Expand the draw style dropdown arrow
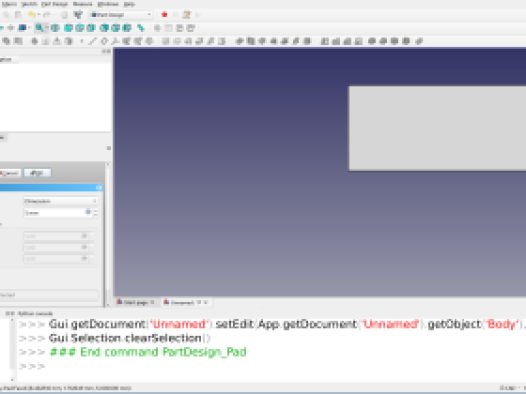Viewport: 526px width, 394px height. tap(29, 28)
